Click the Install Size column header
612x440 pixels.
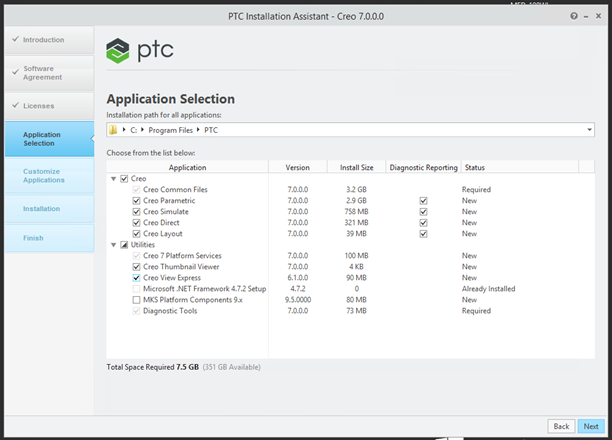pyautogui.click(x=356, y=167)
